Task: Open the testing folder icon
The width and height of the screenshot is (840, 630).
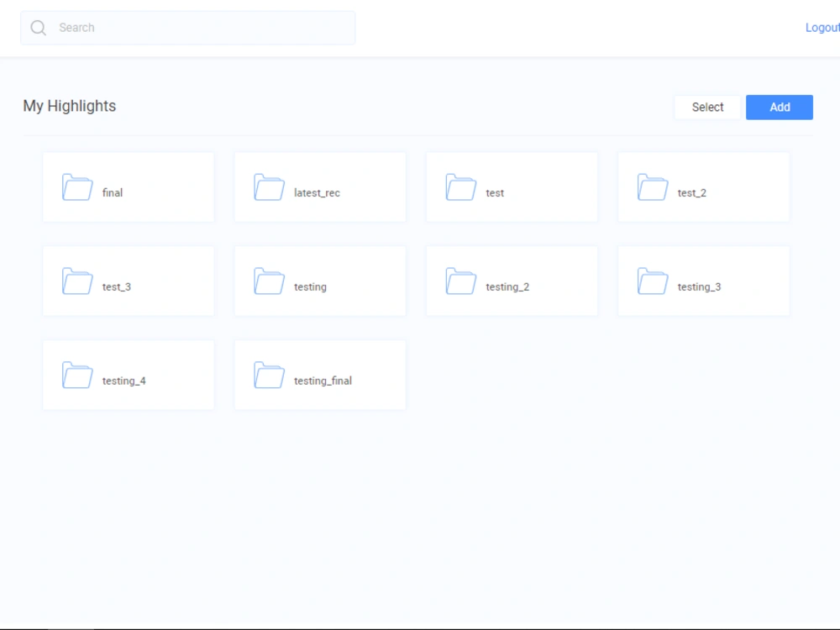Action: coord(269,281)
